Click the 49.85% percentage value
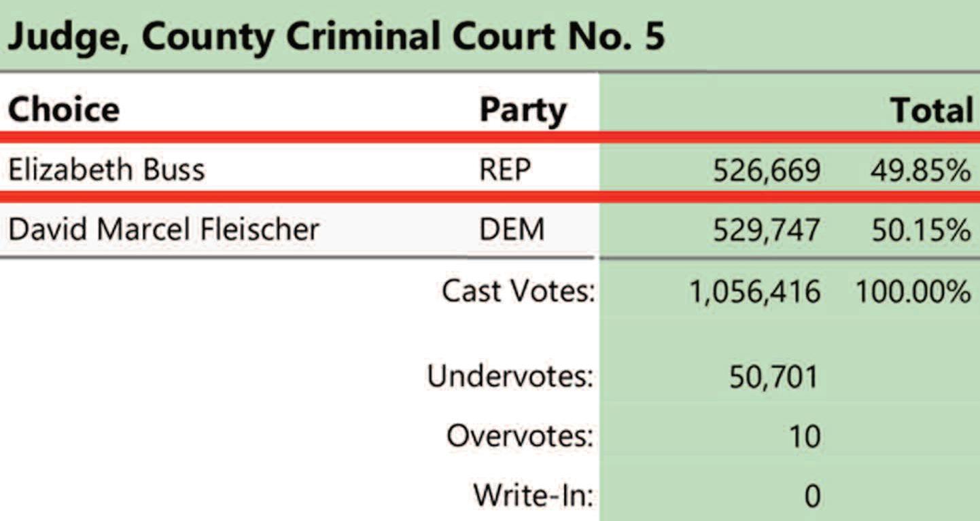 [x=921, y=171]
